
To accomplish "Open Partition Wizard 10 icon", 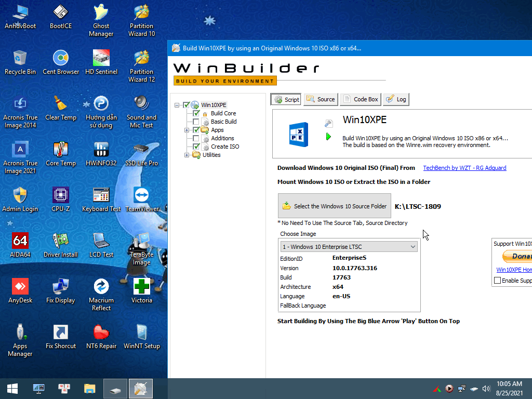I will (141, 20).
